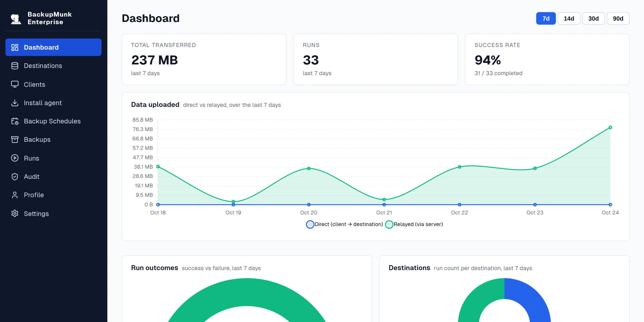Click the Runs play-circle icon
Viewport: 644px width, 322px height.
tap(15, 158)
